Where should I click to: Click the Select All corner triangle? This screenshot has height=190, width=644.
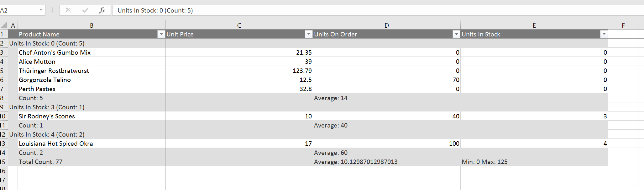4,25
